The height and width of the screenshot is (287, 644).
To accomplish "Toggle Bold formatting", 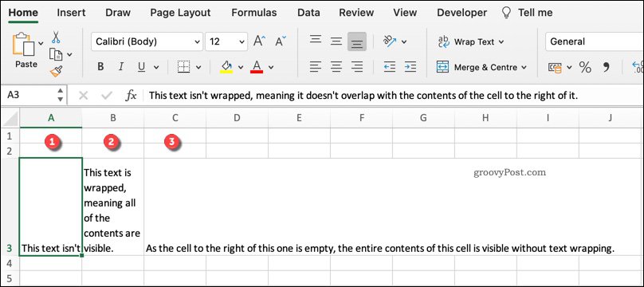I will coord(100,67).
